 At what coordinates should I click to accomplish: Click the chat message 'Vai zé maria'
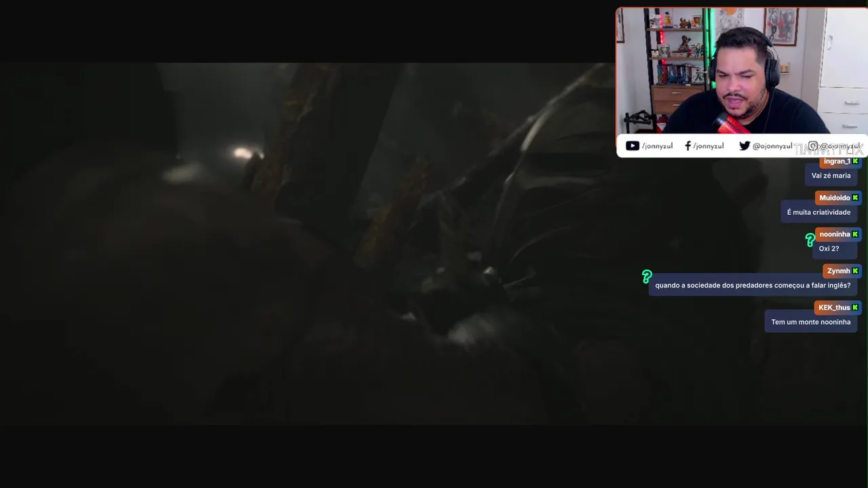(x=831, y=176)
